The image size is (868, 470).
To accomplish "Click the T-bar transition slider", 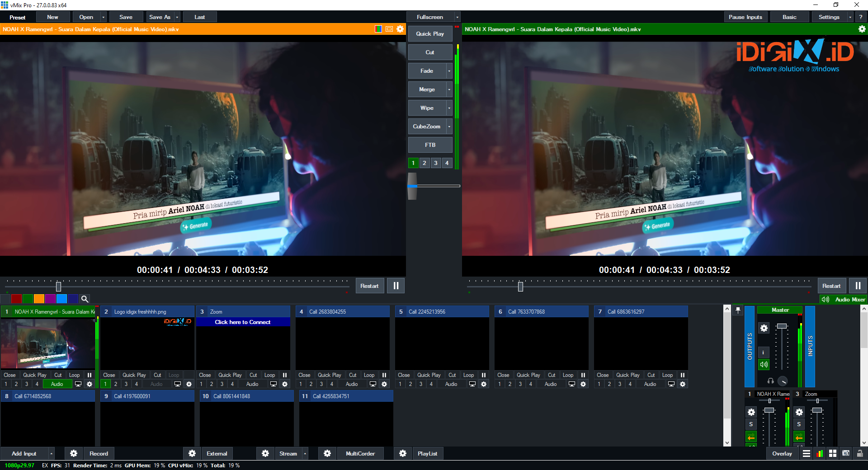I will click(x=412, y=186).
